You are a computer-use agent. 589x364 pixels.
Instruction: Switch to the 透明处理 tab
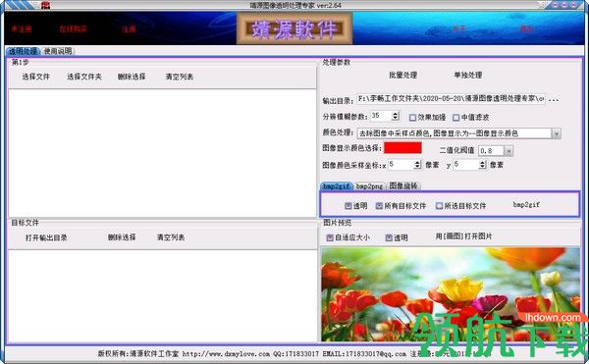click(x=23, y=51)
